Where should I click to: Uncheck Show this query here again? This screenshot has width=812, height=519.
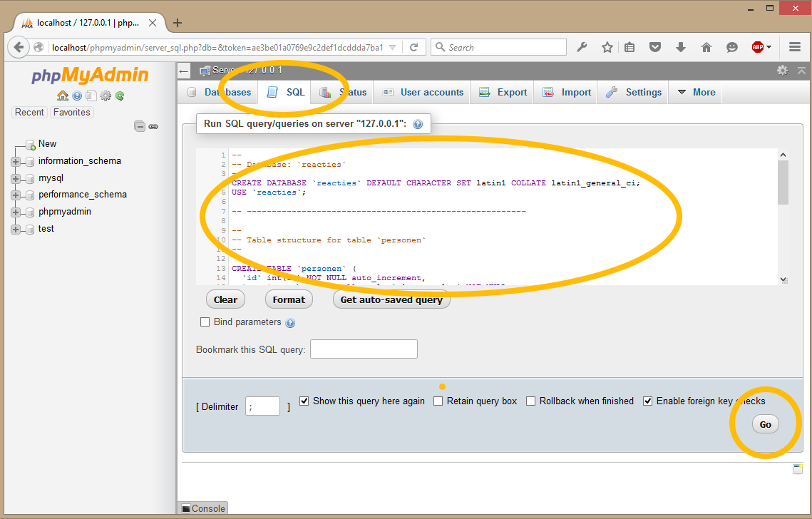tap(304, 401)
